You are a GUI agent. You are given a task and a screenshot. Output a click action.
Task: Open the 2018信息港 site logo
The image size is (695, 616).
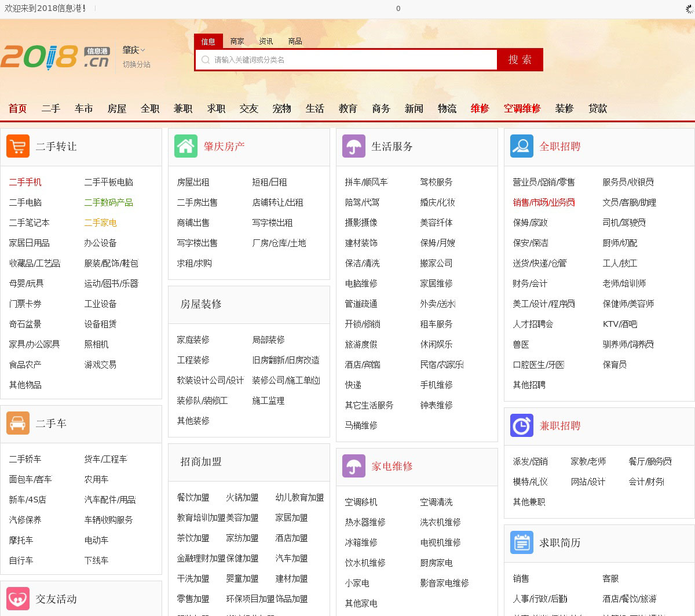point(55,57)
